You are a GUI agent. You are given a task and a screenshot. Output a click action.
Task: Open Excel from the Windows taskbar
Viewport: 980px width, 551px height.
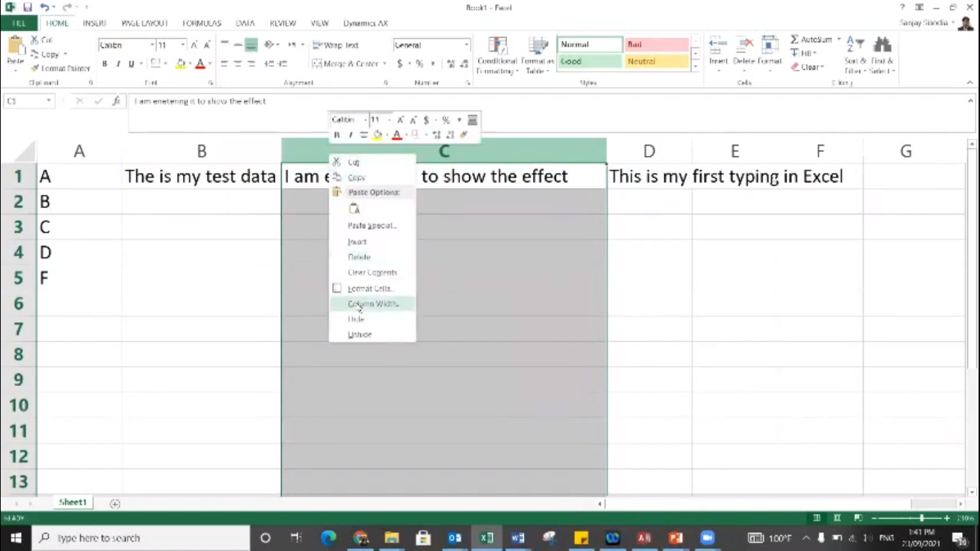[x=486, y=537]
